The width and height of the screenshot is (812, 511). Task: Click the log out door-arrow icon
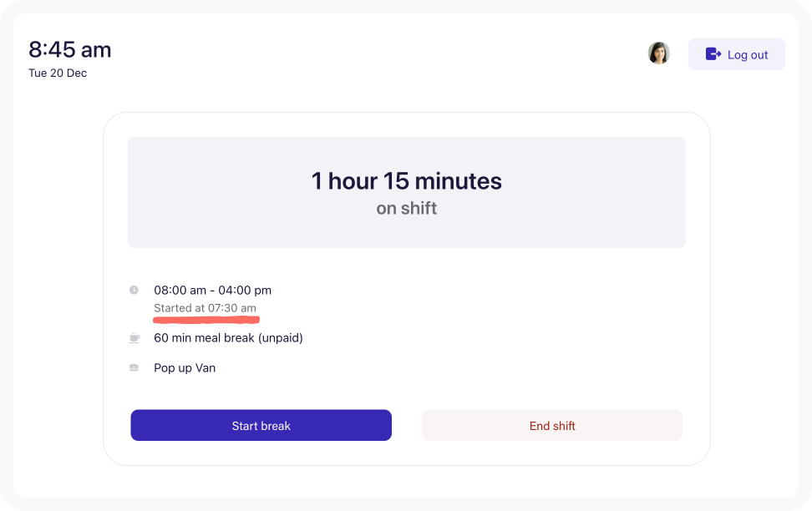(713, 53)
